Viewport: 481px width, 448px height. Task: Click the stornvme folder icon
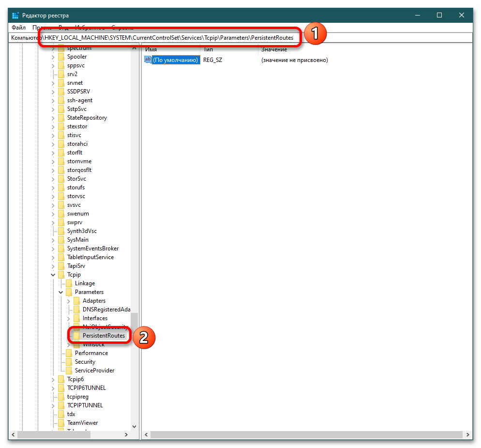point(61,161)
